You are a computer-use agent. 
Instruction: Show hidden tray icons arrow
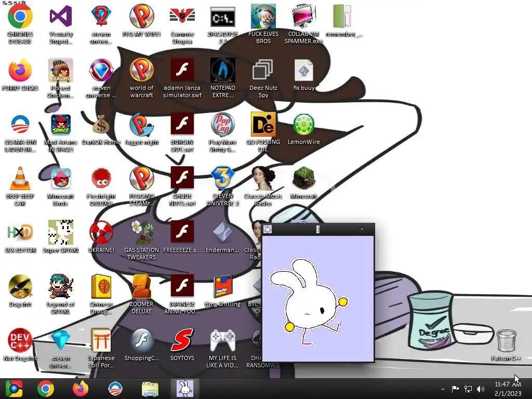coord(443,389)
